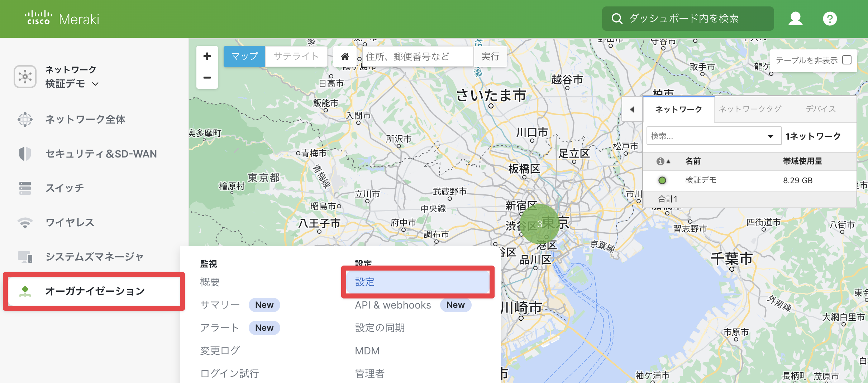Zoom in the map with plus button
This screenshot has width=868, height=383.
coord(207,56)
